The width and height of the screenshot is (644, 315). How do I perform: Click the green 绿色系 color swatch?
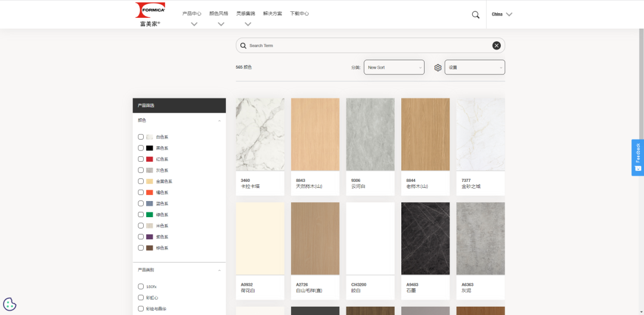pos(150,214)
